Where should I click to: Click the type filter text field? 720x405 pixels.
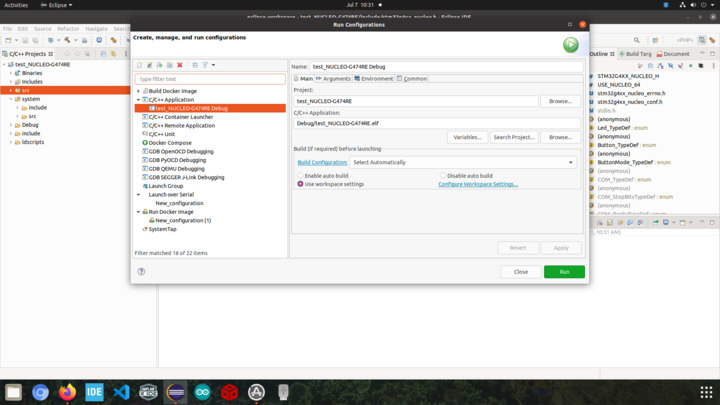click(x=210, y=79)
